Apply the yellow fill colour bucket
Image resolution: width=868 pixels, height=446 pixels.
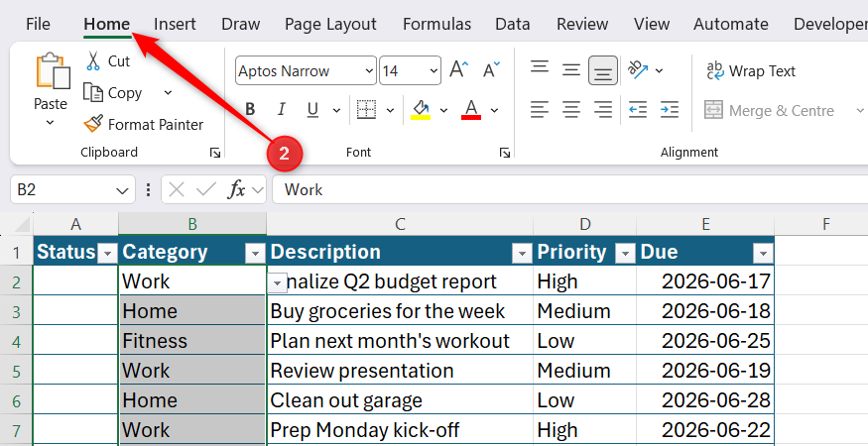[x=422, y=110]
